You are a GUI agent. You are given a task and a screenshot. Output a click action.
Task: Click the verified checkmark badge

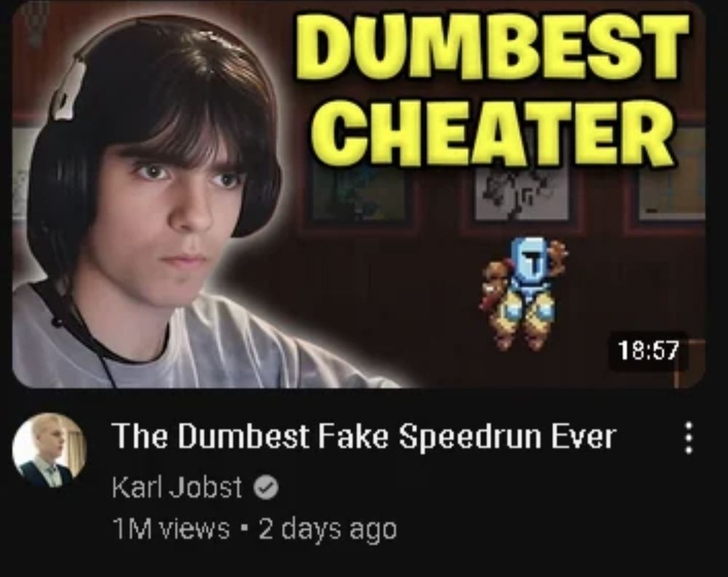(x=266, y=488)
